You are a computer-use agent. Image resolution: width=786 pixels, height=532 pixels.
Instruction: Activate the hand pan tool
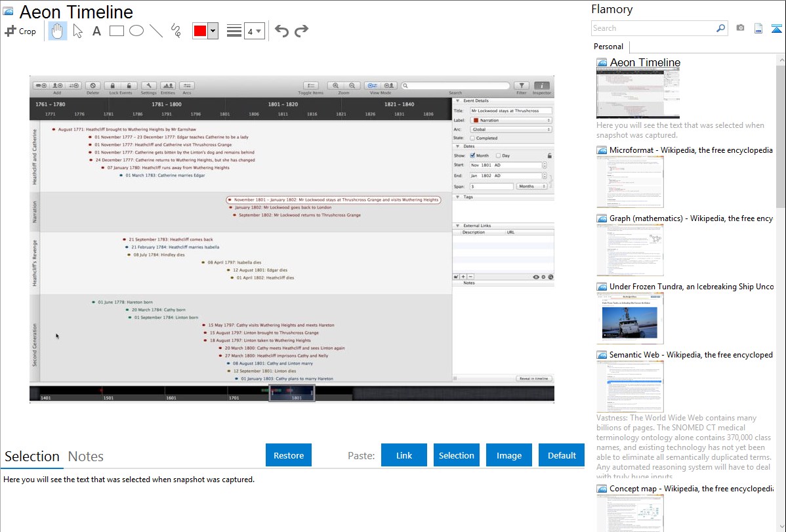point(57,31)
